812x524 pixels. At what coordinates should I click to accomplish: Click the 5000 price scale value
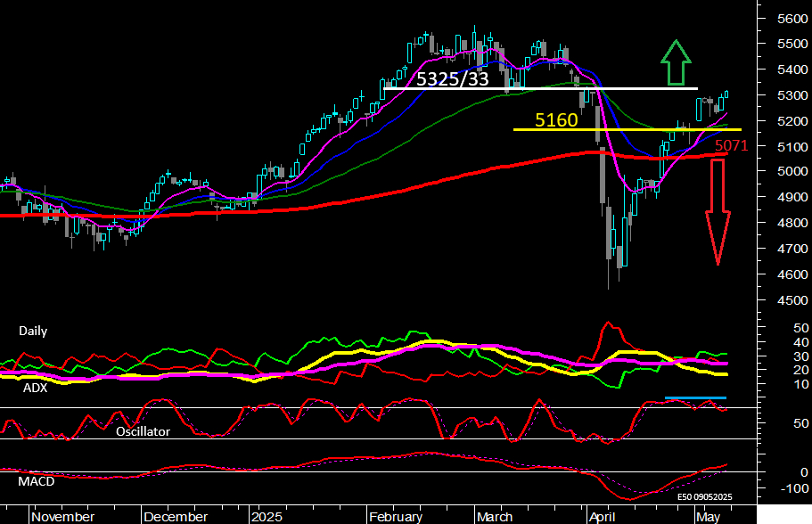(x=792, y=171)
